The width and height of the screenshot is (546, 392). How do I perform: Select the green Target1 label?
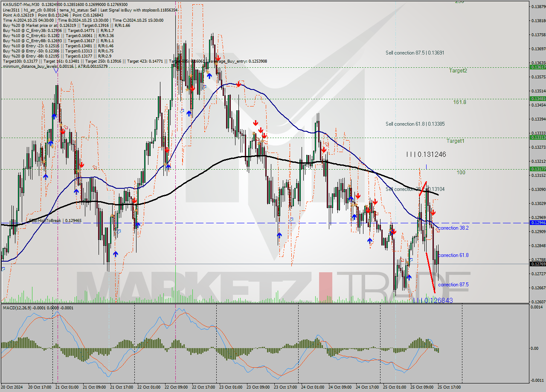pyautogui.click(x=456, y=141)
